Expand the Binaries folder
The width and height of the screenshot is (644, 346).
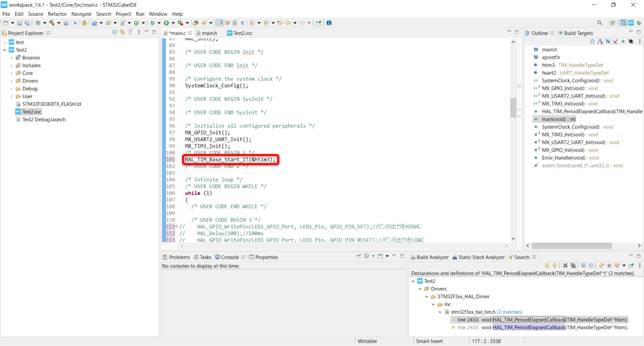(11, 57)
